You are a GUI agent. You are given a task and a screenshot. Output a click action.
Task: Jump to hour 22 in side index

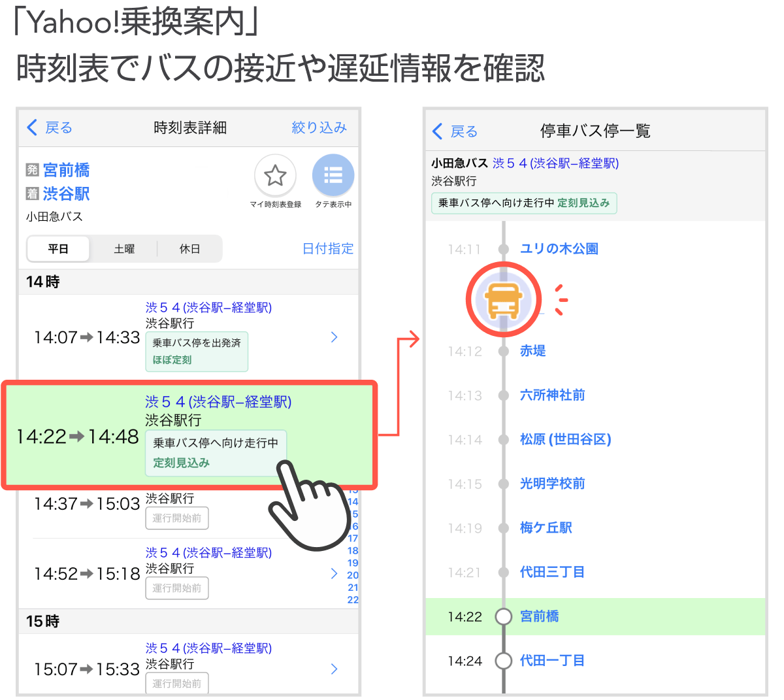coord(353,599)
